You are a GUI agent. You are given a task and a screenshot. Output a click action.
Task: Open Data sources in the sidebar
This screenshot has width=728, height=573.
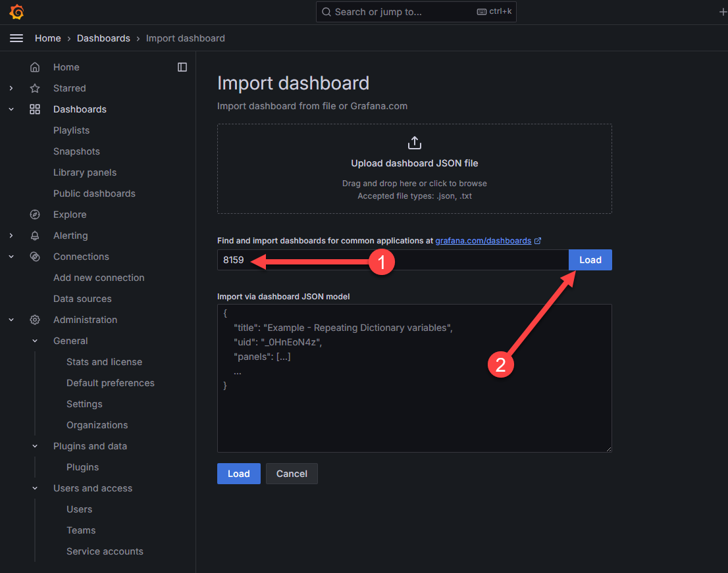(82, 299)
